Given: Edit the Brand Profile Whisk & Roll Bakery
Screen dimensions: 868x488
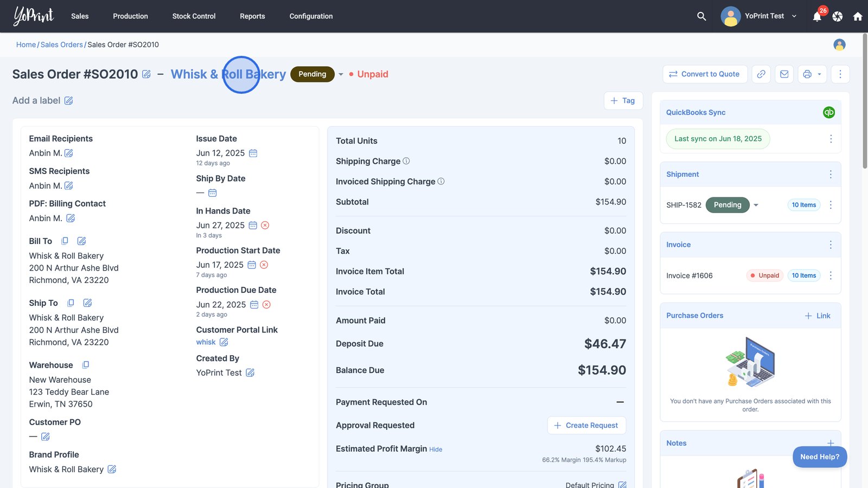Looking at the screenshot, I should coord(112,470).
